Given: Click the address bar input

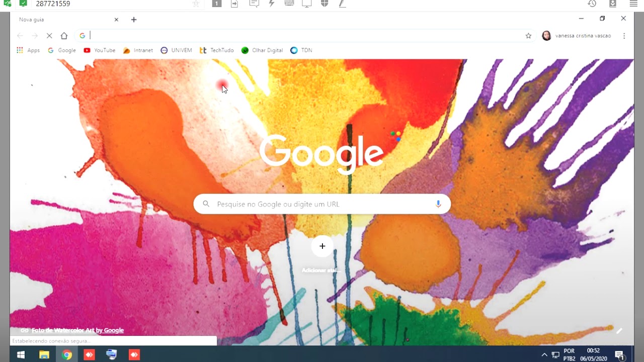Looking at the screenshot, I should [306, 36].
